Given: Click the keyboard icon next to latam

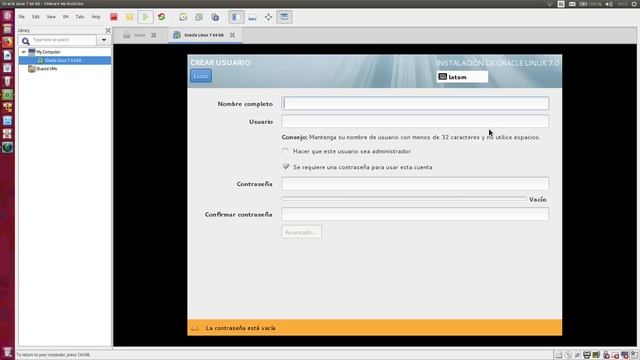Looking at the screenshot, I should [442, 77].
